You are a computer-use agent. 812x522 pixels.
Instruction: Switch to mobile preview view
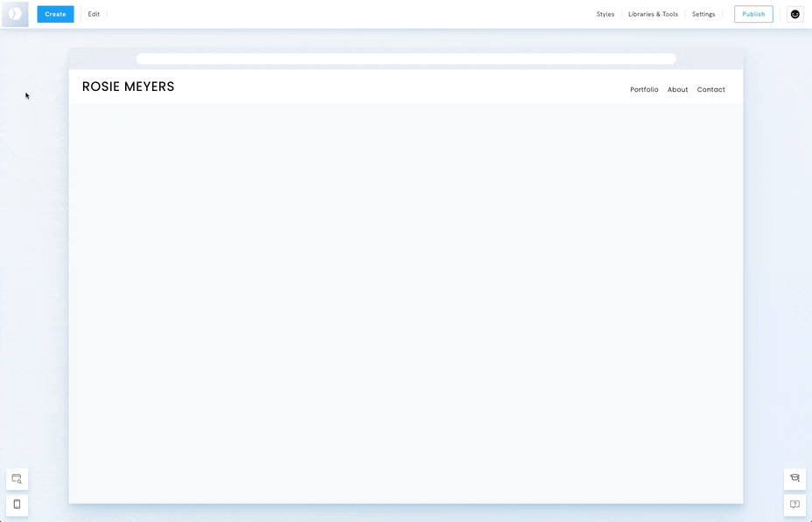(16, 505)
